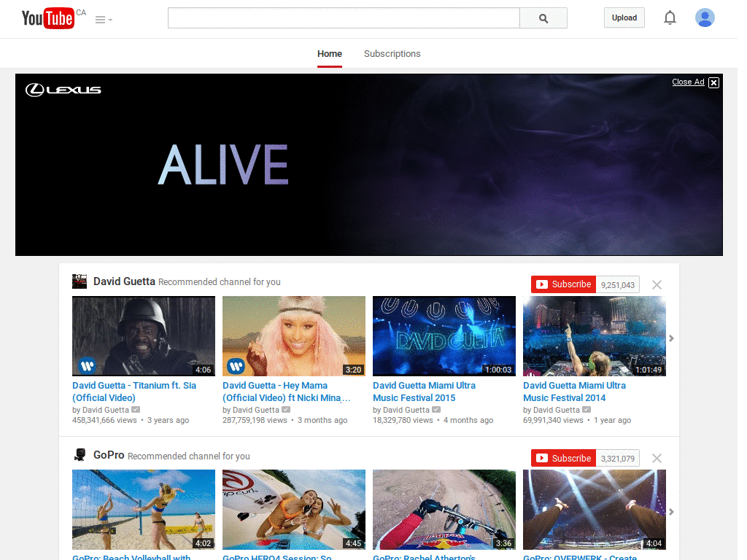Click Miami Ultra Music Festival 2015 title
This screenshot has height=560, width=747.
point(424,392)
